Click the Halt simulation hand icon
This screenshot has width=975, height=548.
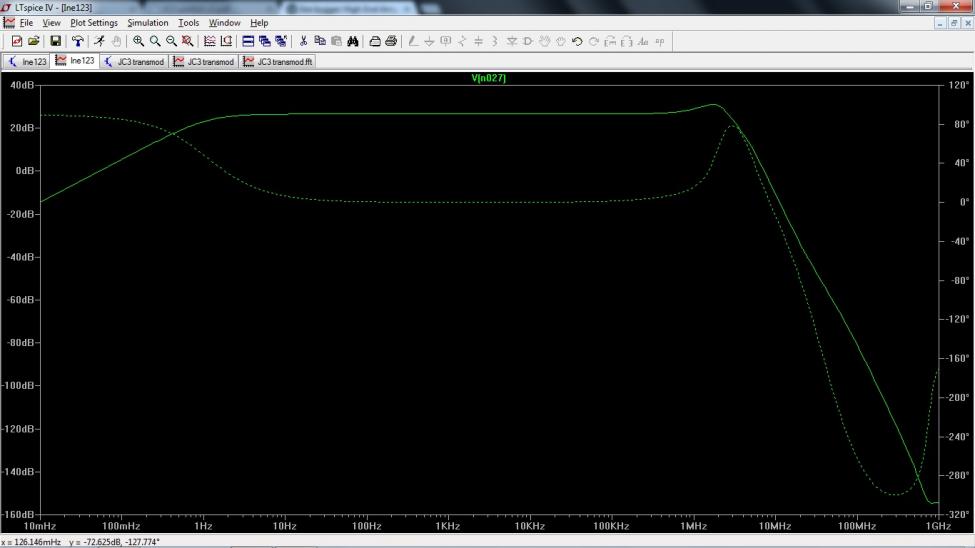(x=116, y=41)
